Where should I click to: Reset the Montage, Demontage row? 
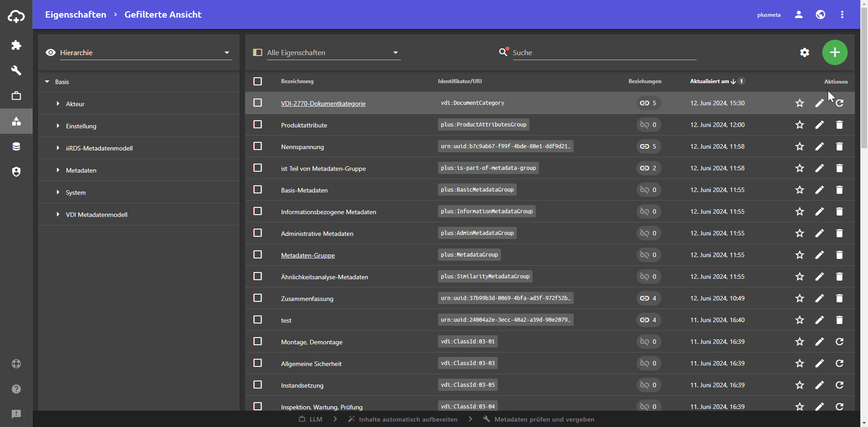(x=840, y=342)
